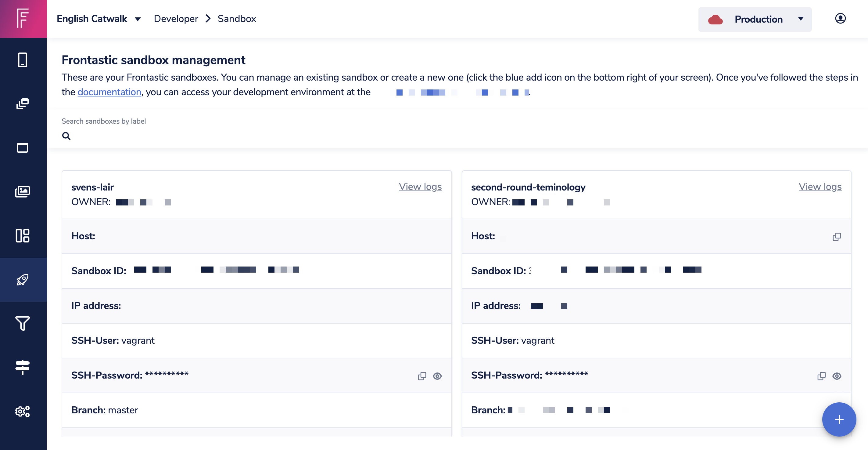Click Sandbox ID row in svens-lair
868x450 pixels.
click(257, 270)
